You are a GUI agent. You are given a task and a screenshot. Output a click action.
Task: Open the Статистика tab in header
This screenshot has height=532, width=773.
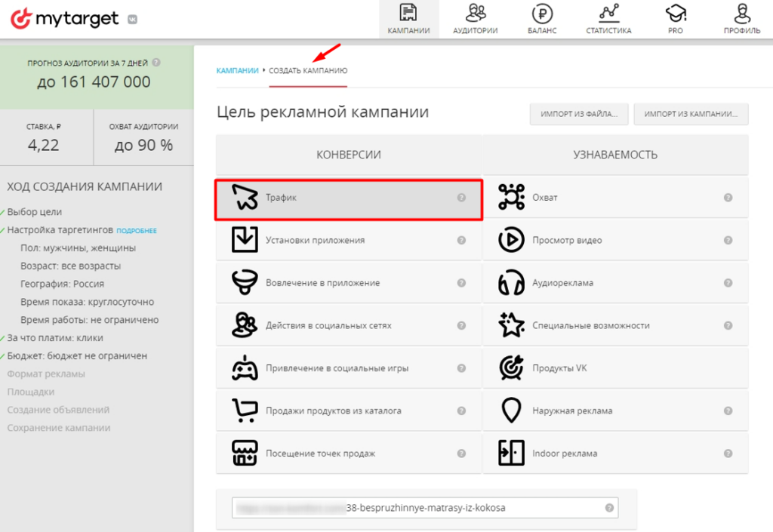click(x=608, y=20)
